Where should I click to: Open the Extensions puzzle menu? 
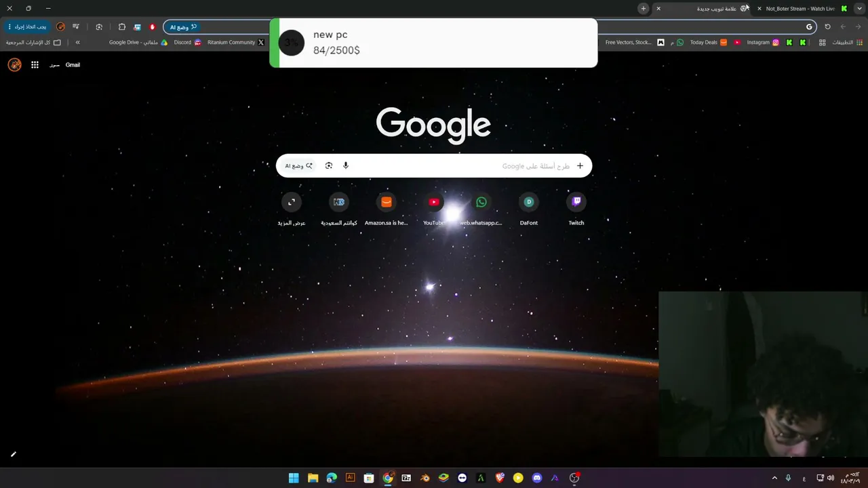[122, 27]
